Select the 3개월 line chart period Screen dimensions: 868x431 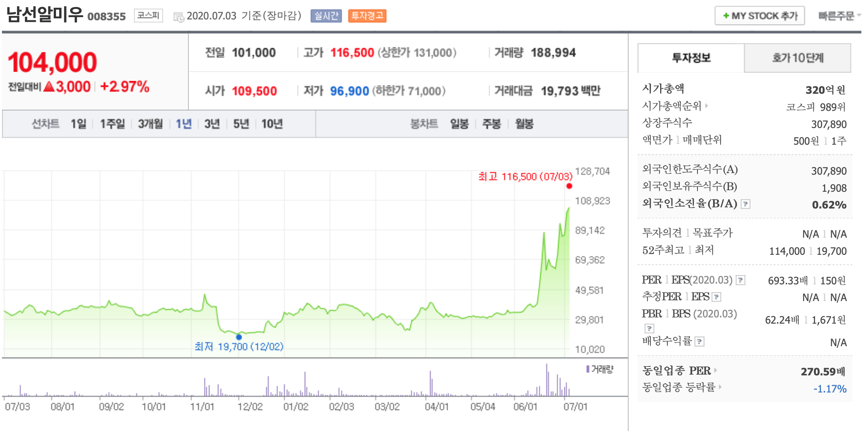coord(150,124)
